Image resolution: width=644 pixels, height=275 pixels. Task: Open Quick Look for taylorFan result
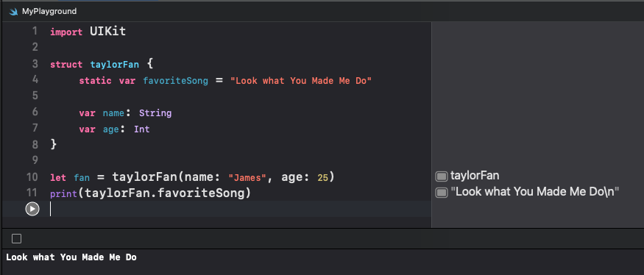click(442, 176)
